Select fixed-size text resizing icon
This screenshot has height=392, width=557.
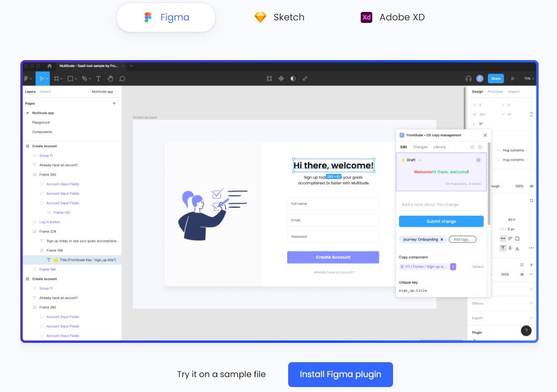coord(517,238)
